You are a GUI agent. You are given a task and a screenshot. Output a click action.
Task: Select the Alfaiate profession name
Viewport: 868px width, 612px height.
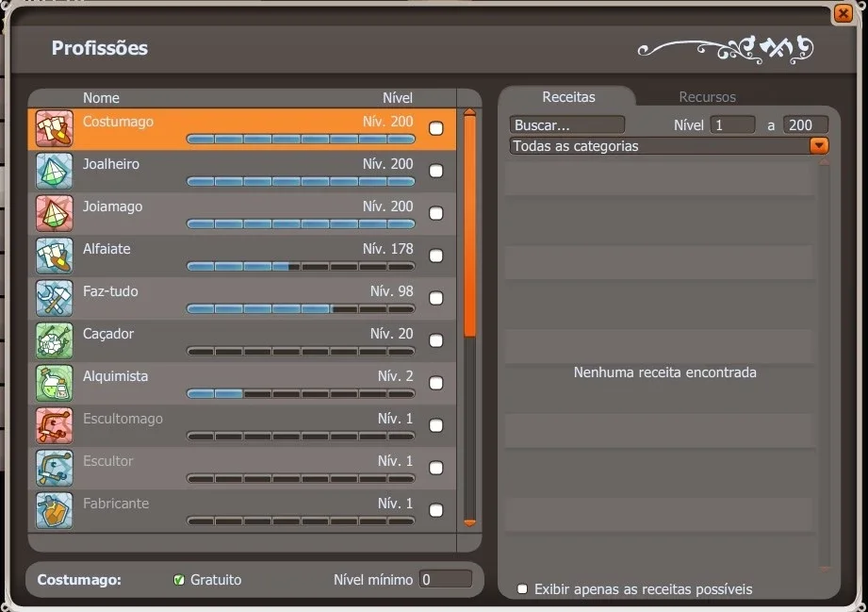pos(106,249)
